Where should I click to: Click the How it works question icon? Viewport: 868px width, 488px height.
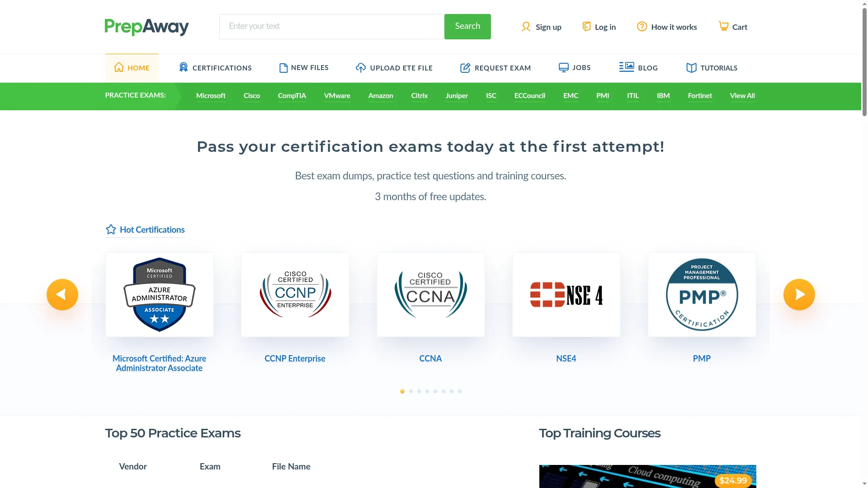tap(642, 27)
